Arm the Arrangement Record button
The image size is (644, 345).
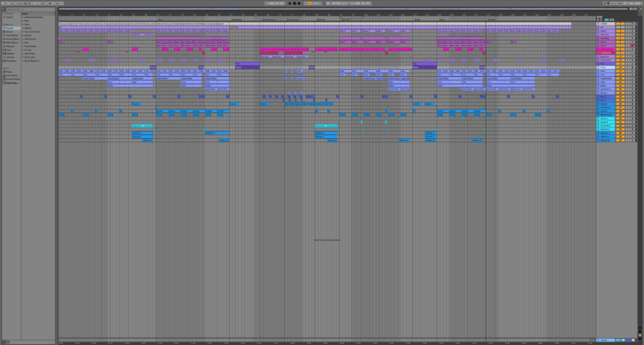coord(299,4)
